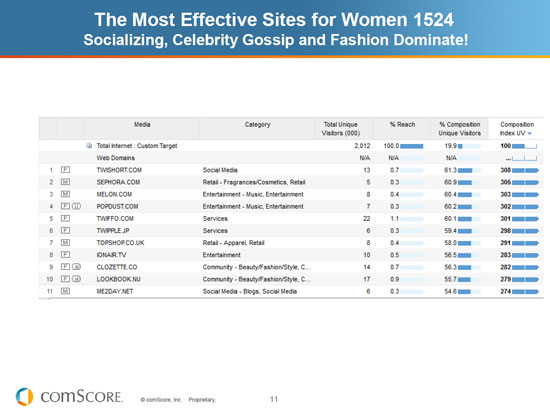Click the P icon beside TWIPPLE.JP
Image resolution: width=550 pixels, height=409 pixels.
click(65, 230)
